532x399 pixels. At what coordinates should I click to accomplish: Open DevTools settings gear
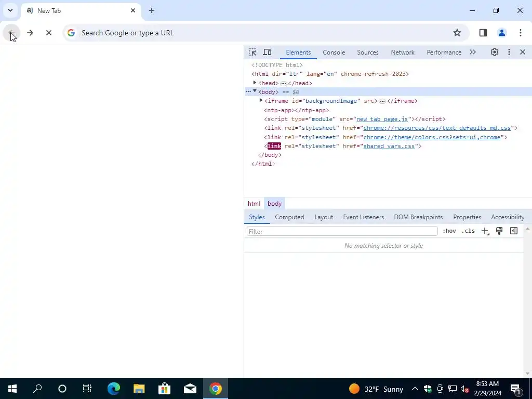495,52
